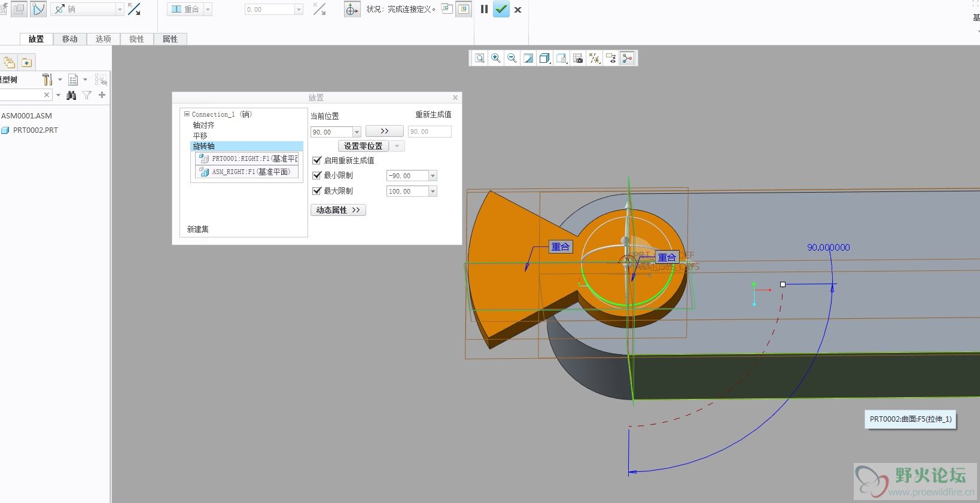Switch to the 移动 tab
This screenshot has height=503, width=980.
coord(70,39)
